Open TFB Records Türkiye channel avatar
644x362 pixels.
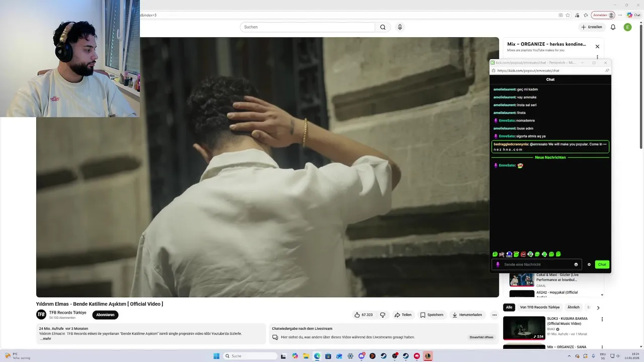pos(41,315)
